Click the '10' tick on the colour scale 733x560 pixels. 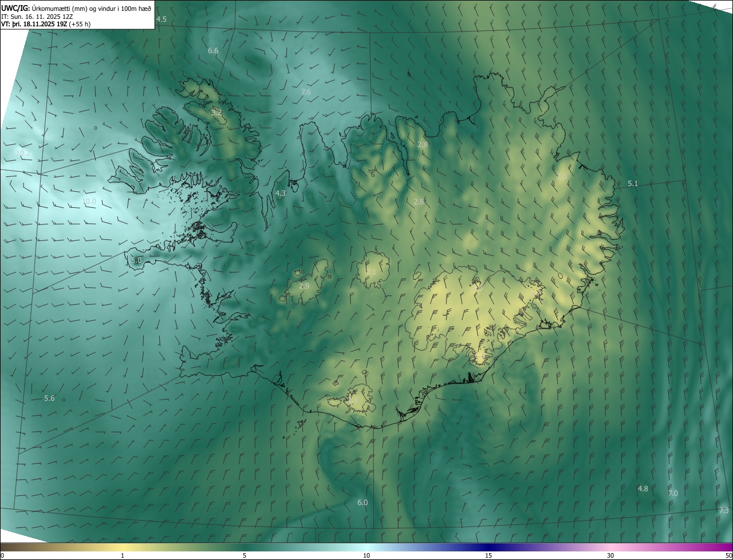click(x=366, y=555)
